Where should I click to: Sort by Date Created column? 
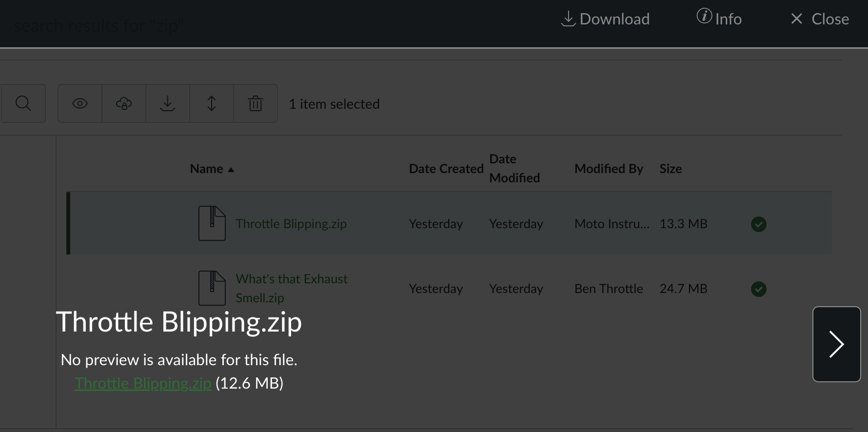tap(446, 169)
